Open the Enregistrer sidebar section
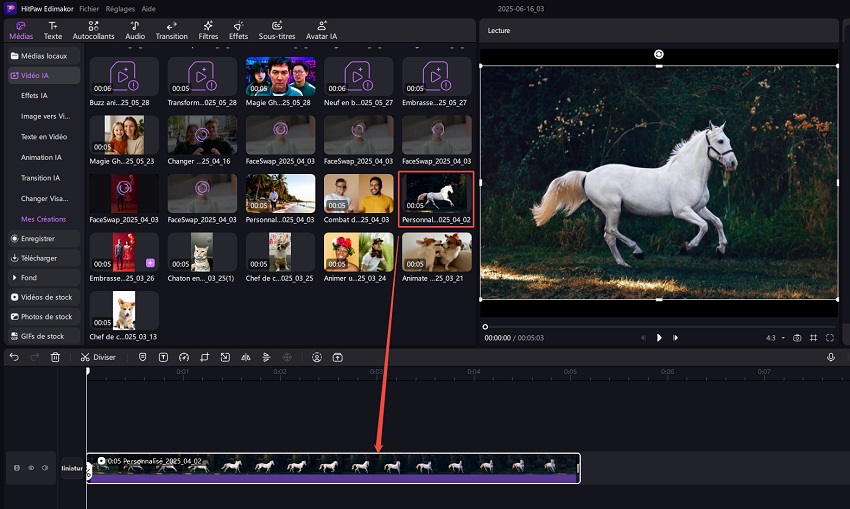 pos(44,239)
